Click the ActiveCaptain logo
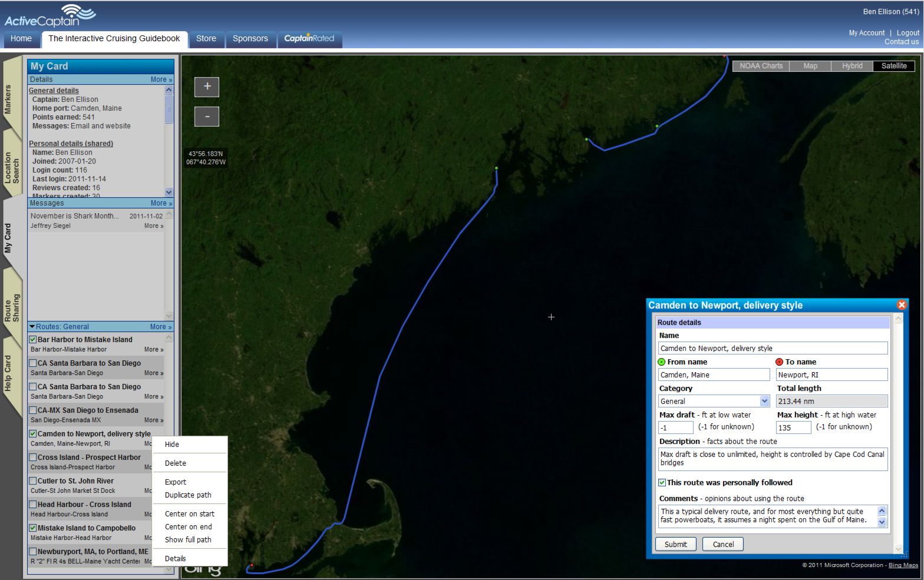The height and width of the screenshot is (580, 924). click(49, 16)
